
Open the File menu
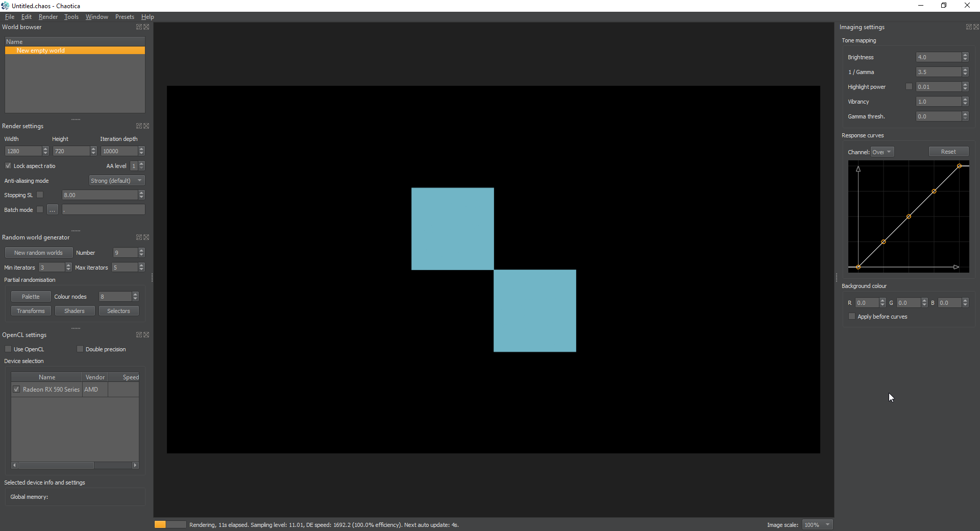pyautogui.click(x=10, y=17)
